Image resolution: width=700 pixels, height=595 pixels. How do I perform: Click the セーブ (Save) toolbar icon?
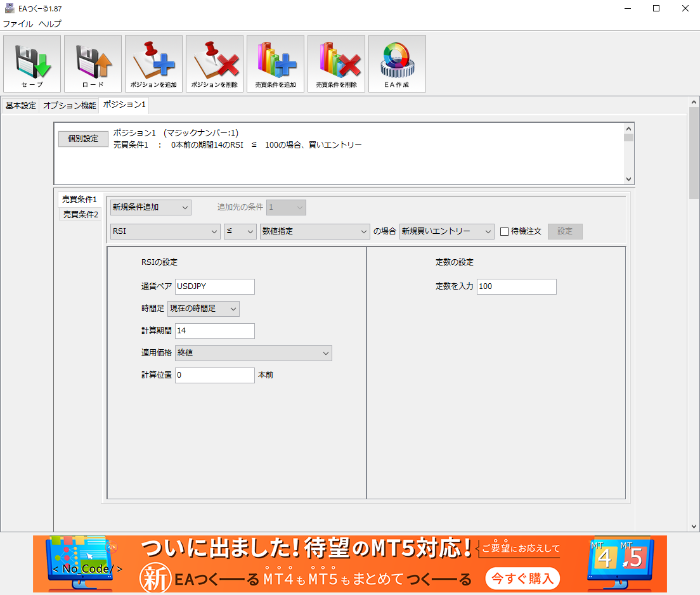(32, 63)
